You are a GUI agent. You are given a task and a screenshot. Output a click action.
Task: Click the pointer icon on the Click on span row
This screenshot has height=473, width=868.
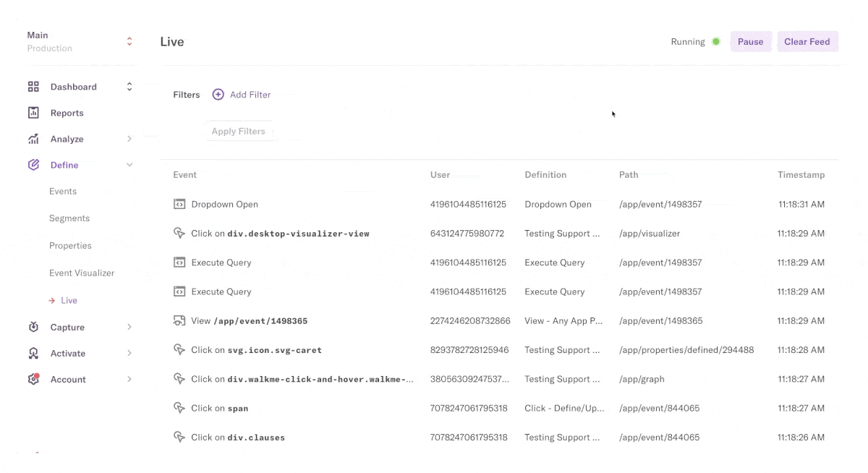click(x=179, y=408)
